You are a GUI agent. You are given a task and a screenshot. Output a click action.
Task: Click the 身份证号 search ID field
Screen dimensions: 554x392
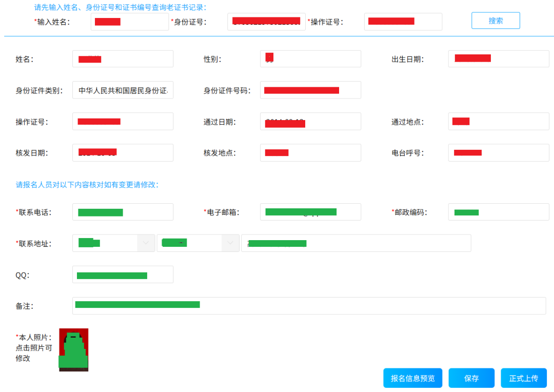tap(266, 22)
